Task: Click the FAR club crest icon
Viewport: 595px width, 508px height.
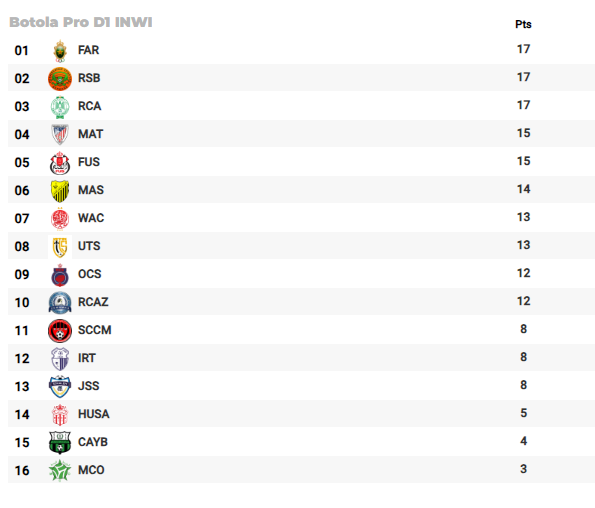Action: [60, 51]
